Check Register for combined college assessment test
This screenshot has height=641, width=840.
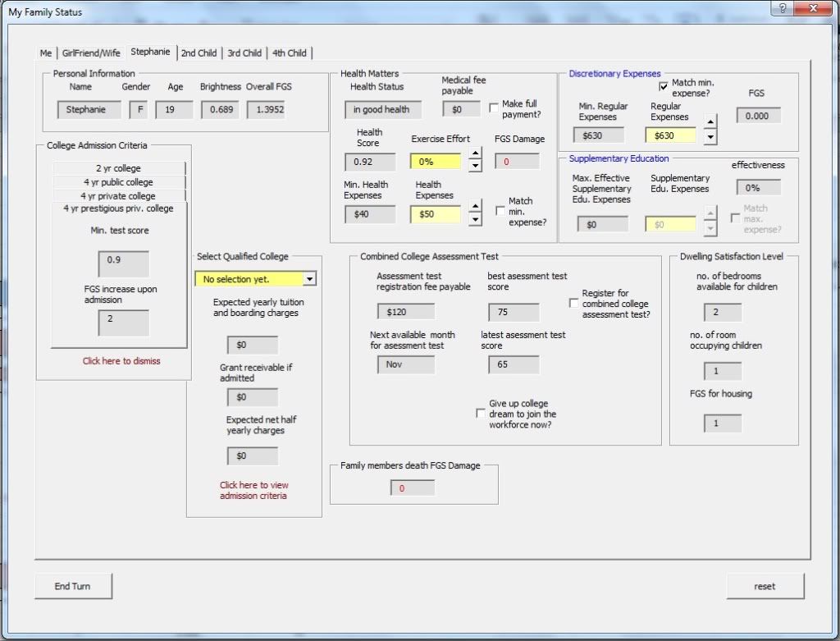(573, 304)
